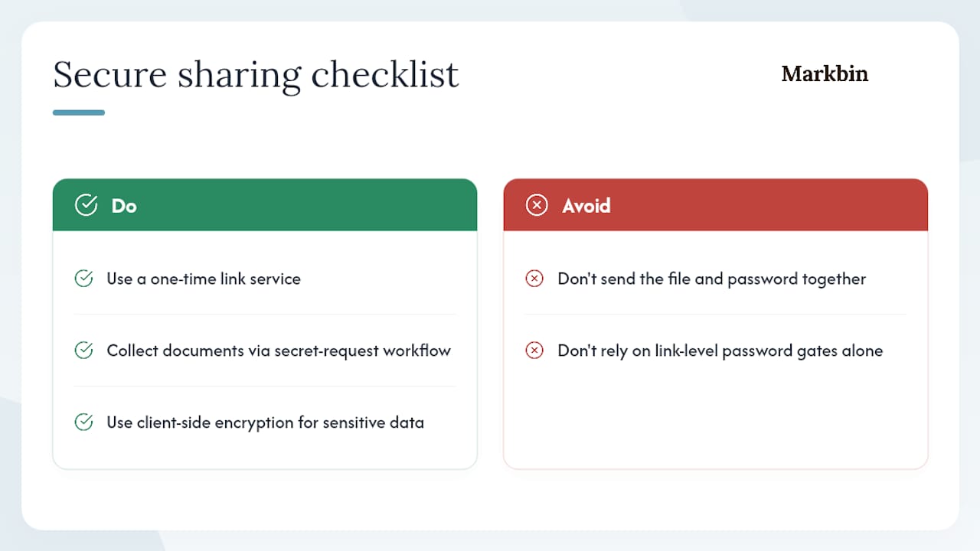The width and height of the screenshot is (980, 551).
Task: Click the check icon beside client-side encryption
Action: pos(83,422)
